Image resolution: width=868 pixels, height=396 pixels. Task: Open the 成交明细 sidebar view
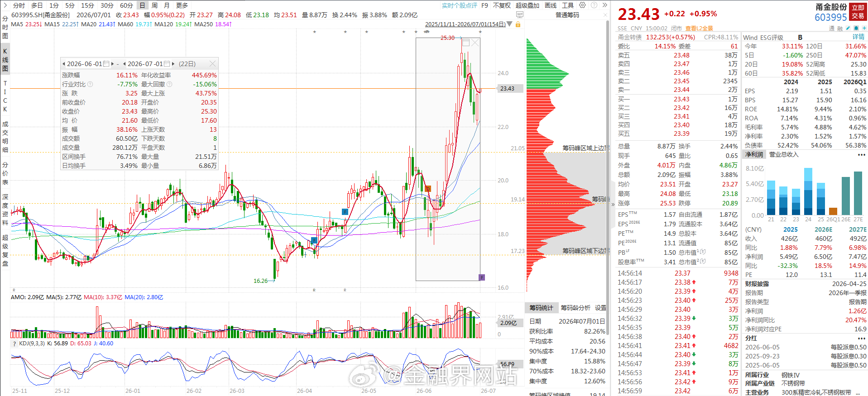click(x=5, y=136)
